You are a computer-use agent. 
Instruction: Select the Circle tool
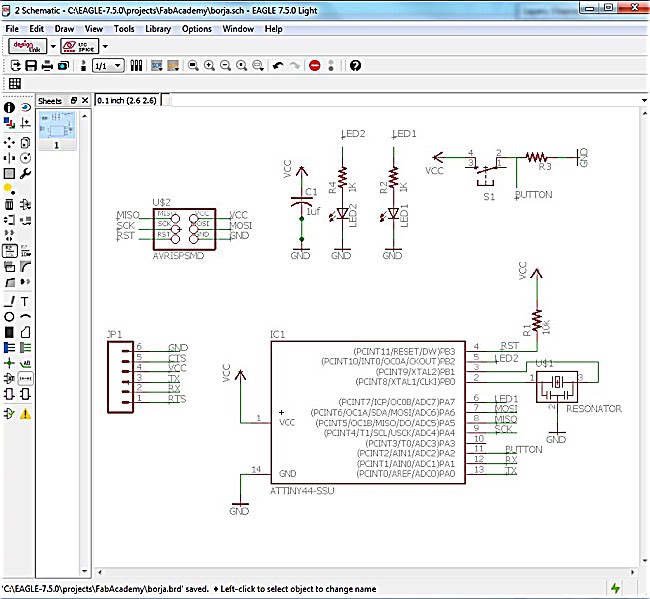[x=9, y=317]
